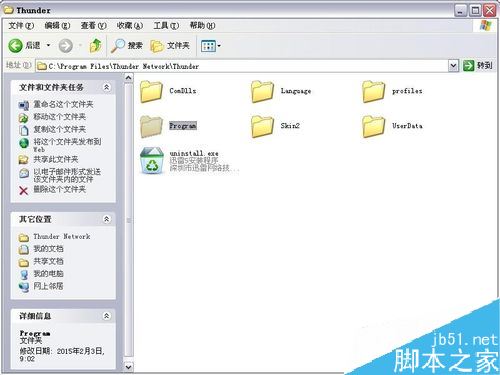The height and width of the screenshot is (375, 500).
Task: Open the Views icon in toolbar
Action: coord(208,46)
